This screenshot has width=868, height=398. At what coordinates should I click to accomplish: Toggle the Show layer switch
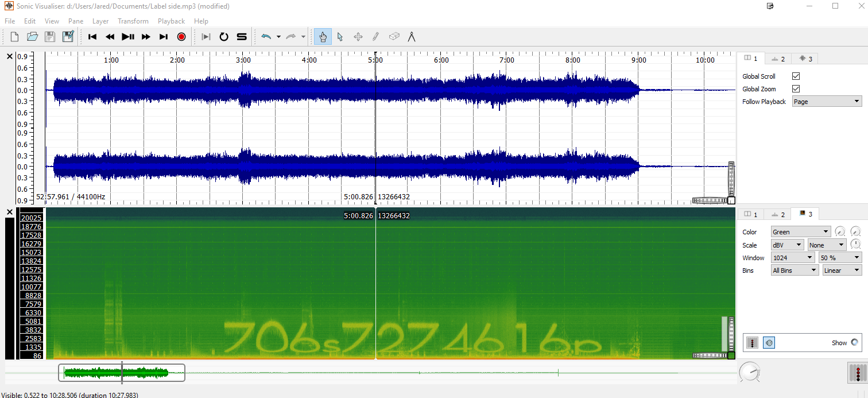(x=854, y=342)
